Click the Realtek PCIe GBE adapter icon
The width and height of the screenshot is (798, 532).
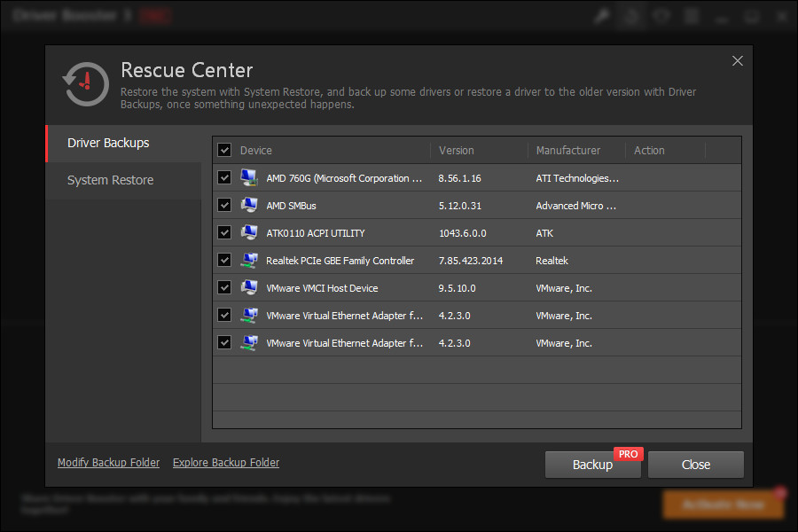pos(249,260)
